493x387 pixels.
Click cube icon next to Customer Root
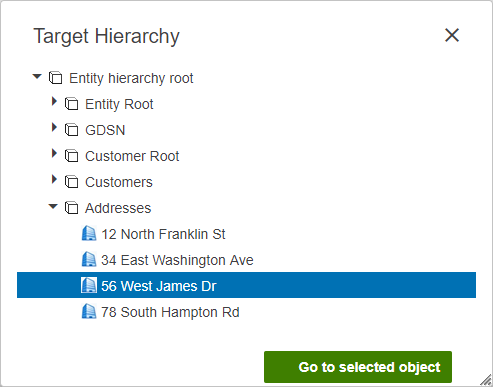[71, 156]
